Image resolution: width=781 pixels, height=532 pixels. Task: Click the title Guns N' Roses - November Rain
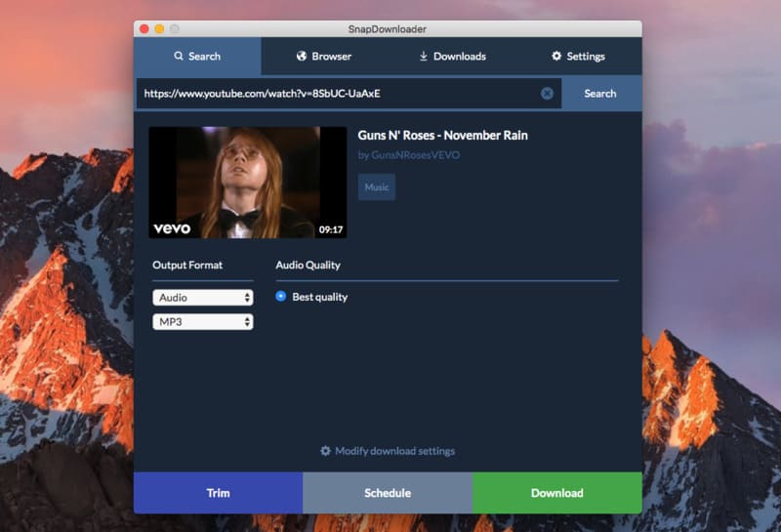[442, 135]
